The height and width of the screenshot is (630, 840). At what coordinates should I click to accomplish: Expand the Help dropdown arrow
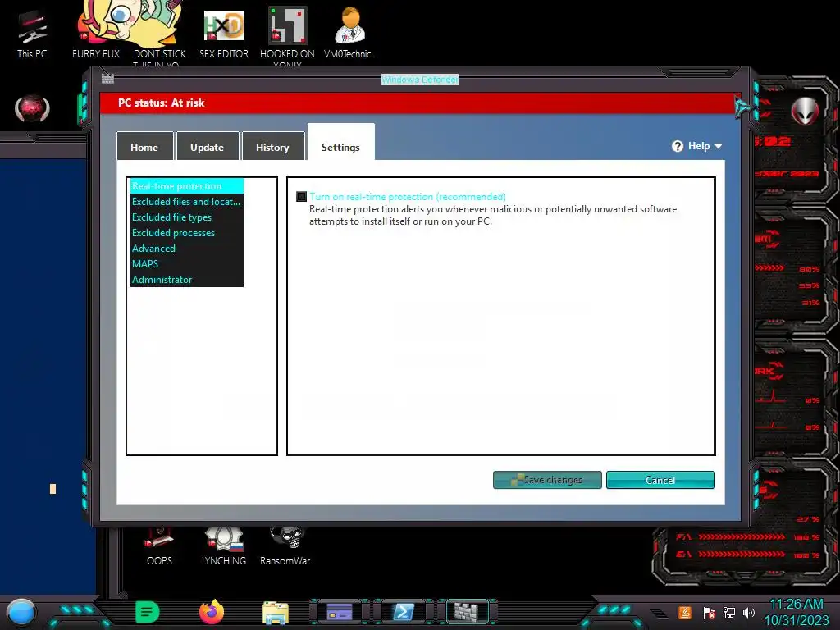[x=719, y=146]
